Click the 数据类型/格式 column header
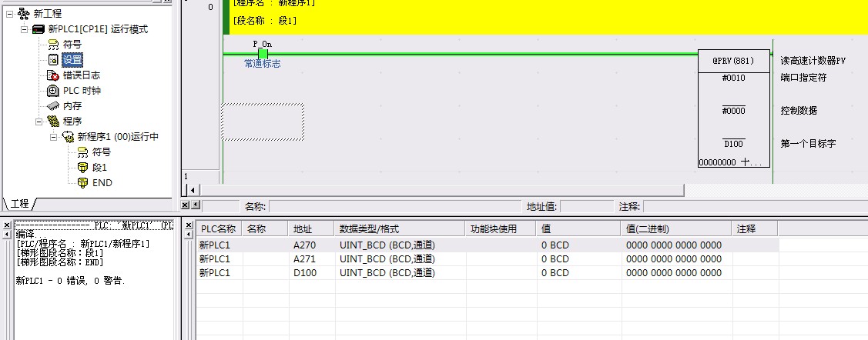This screenshot has height=340, width=868. 399,229
